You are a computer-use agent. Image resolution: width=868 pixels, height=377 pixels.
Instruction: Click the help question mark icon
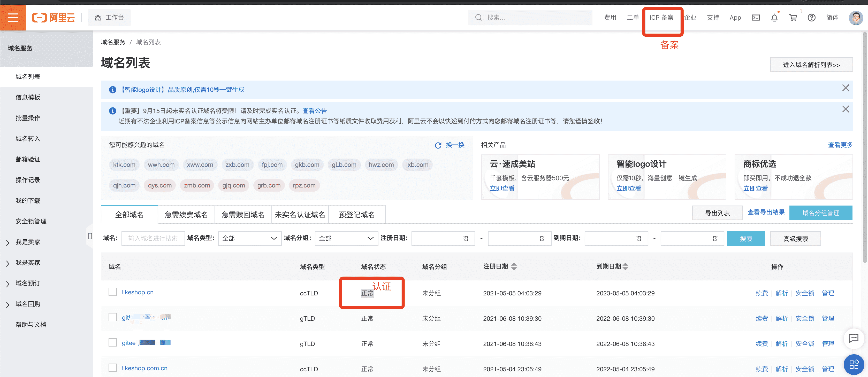tap(811, 18)
